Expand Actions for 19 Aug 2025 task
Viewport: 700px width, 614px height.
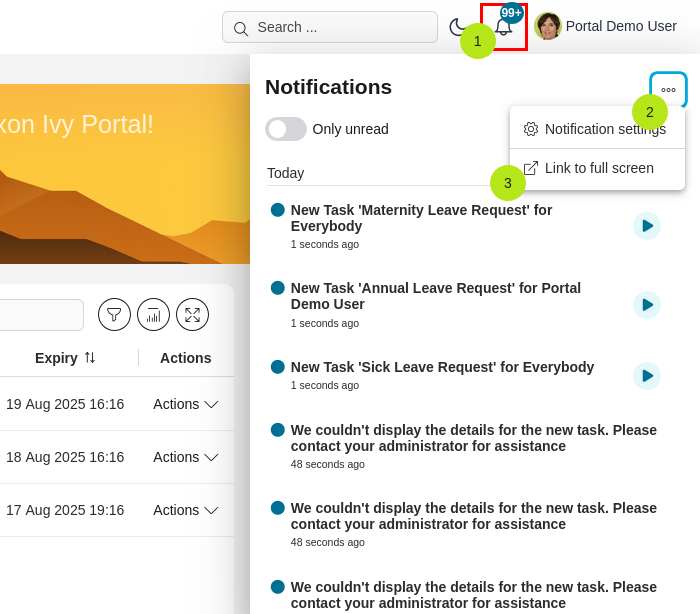coord(185,404)
